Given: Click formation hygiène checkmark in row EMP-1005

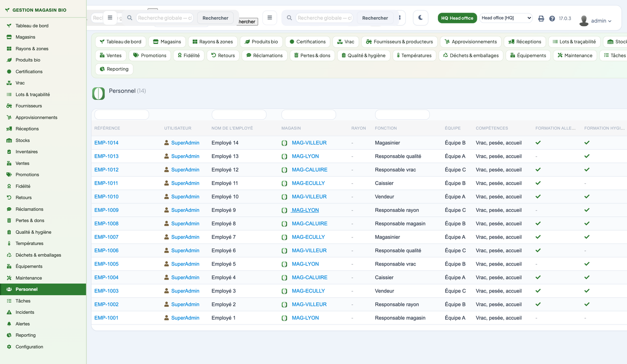Looking at the screenshot, I should (587, 264).
